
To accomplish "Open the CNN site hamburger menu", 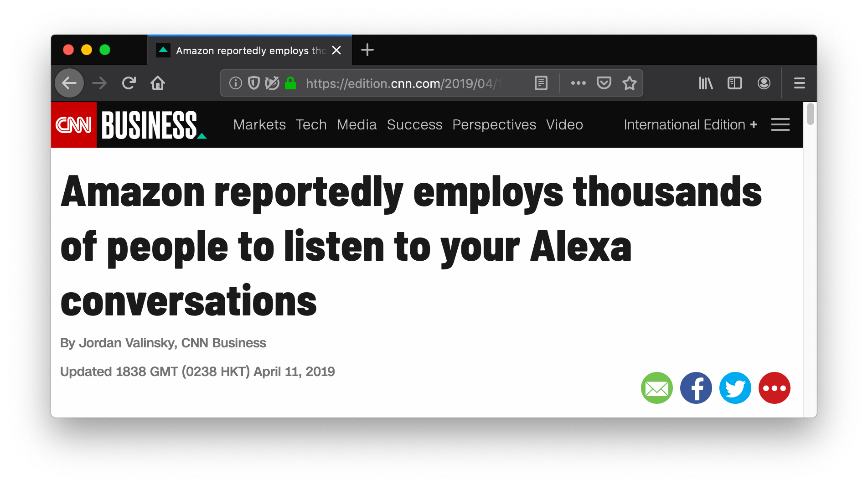I will (780, 124).
